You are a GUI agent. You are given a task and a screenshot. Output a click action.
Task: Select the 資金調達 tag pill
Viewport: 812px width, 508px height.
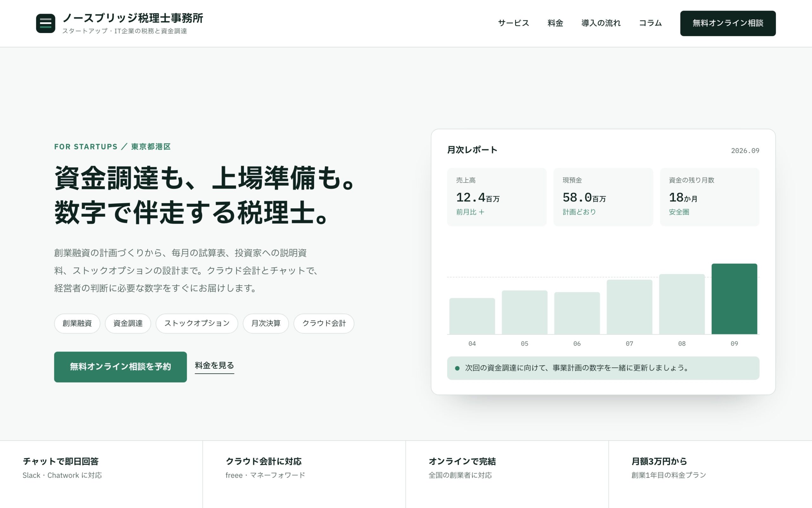tap(128, 323)
